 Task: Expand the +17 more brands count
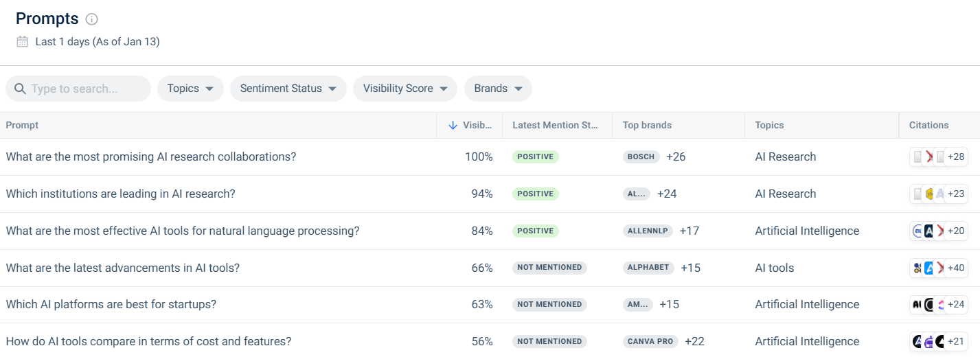coord(690,231)
